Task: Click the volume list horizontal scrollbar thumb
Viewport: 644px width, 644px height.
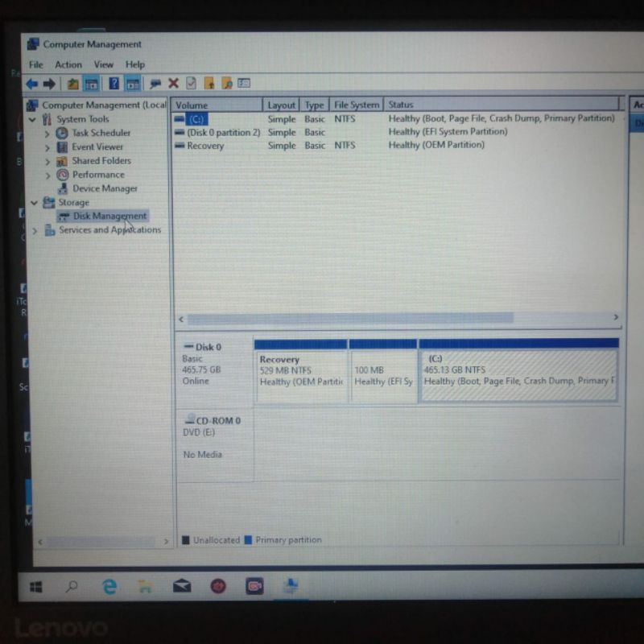Action: (x=350, y=318)
